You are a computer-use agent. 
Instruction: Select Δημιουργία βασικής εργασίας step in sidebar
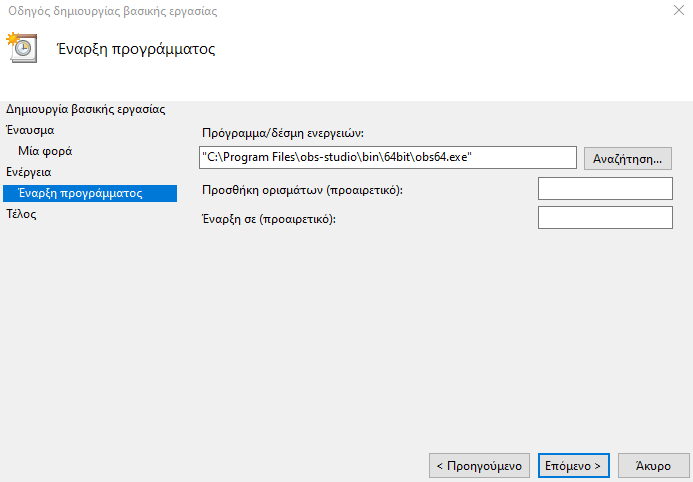[x=86, y=109]
